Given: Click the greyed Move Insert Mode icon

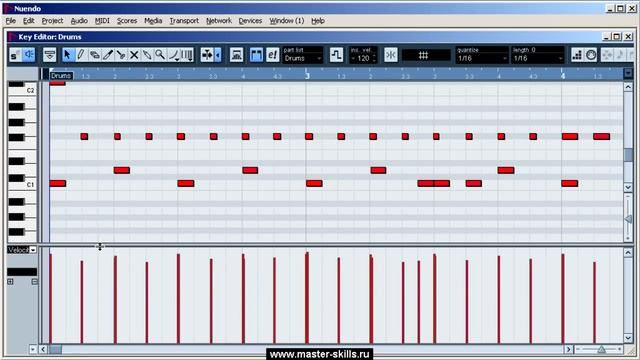Looking at the screenshot, I should click(x=607, y=55).
